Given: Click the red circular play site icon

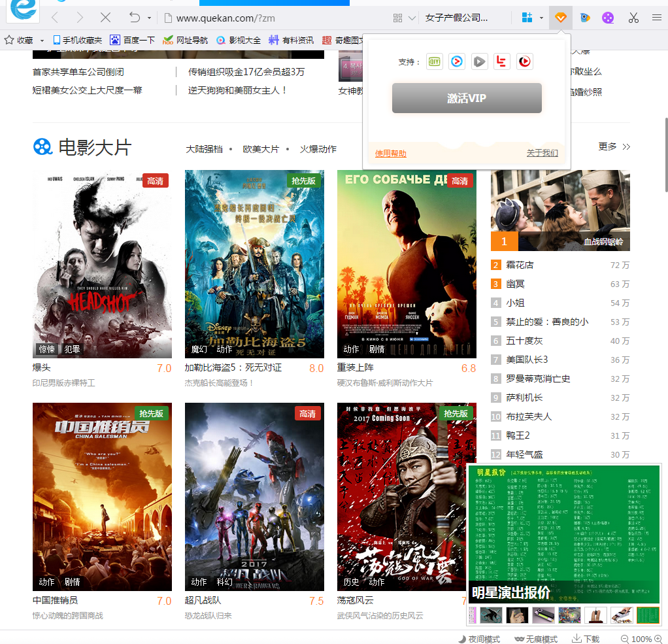Looking at the screenshot, I should click(x=524, y=61).
